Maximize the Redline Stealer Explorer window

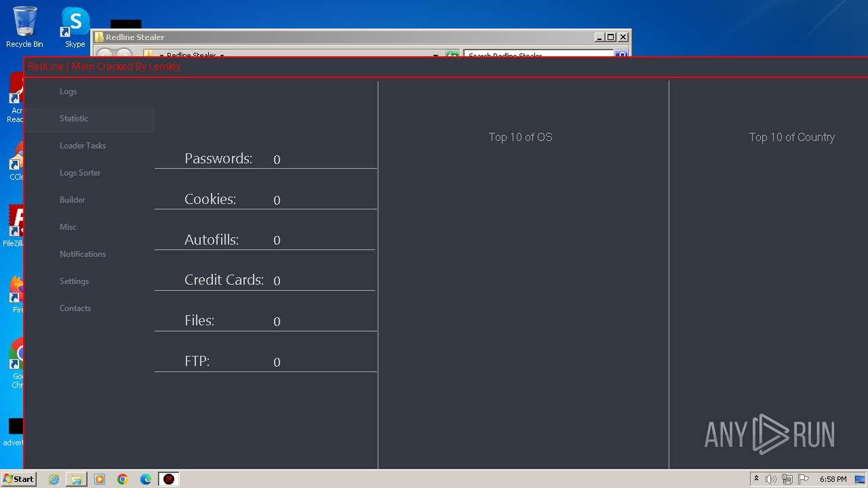click(611, 37)
